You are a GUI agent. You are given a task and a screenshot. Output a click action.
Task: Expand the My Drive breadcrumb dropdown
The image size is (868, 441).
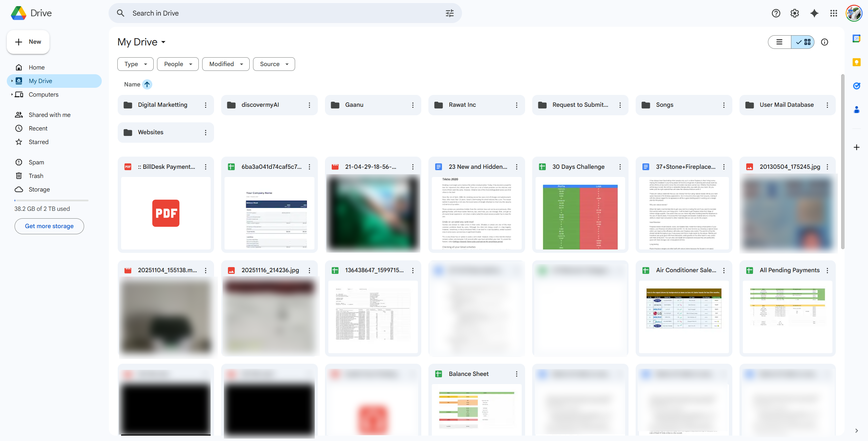point(163,42)
